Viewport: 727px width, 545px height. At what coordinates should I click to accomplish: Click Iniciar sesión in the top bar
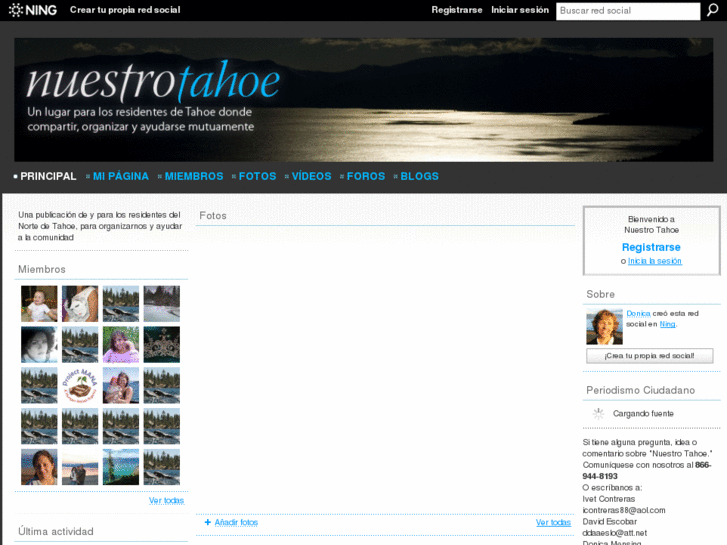520,10
